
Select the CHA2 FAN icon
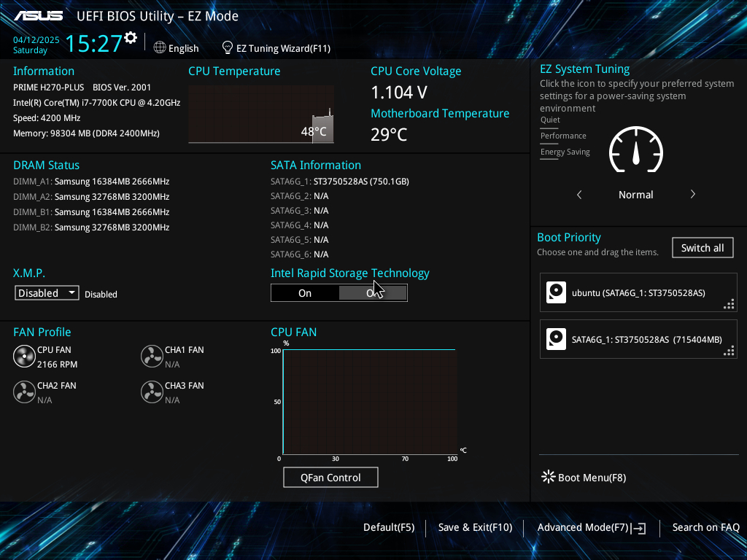click(x=24, y=392)
